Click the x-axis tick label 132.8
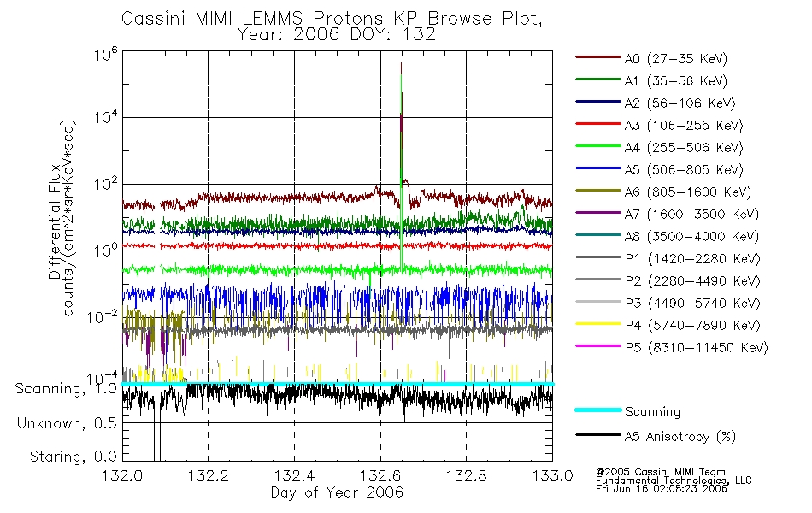 (x=466, y=475)
